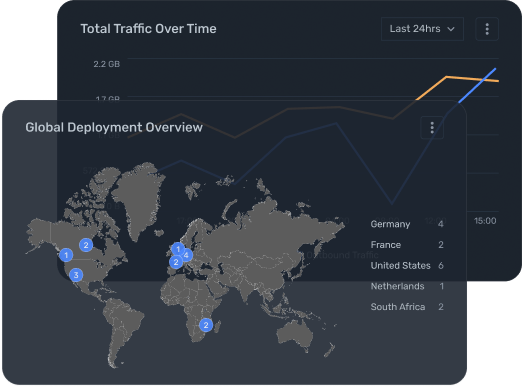
Task: Click the blue traffic line on chart
Action: tap(477, 85)
